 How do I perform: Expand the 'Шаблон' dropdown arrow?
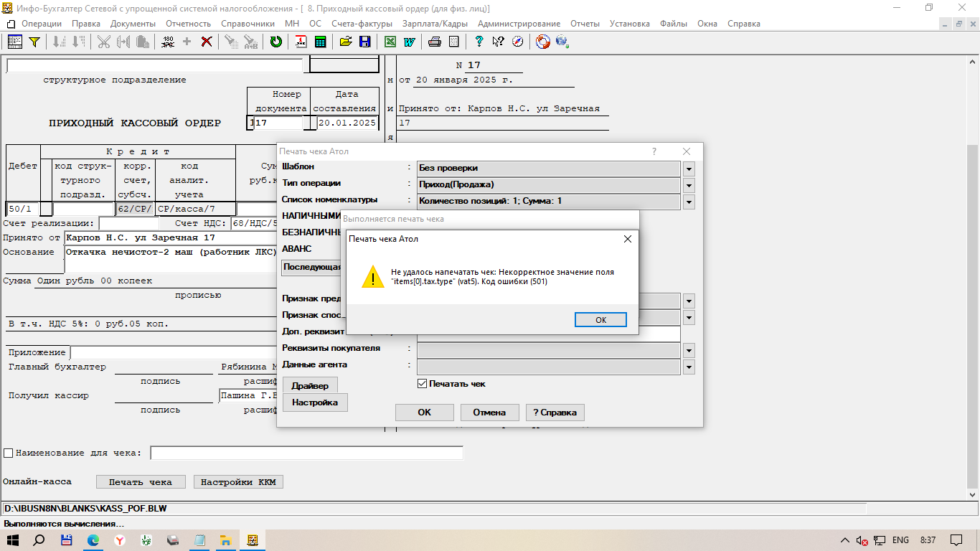(x=689, y=169)
